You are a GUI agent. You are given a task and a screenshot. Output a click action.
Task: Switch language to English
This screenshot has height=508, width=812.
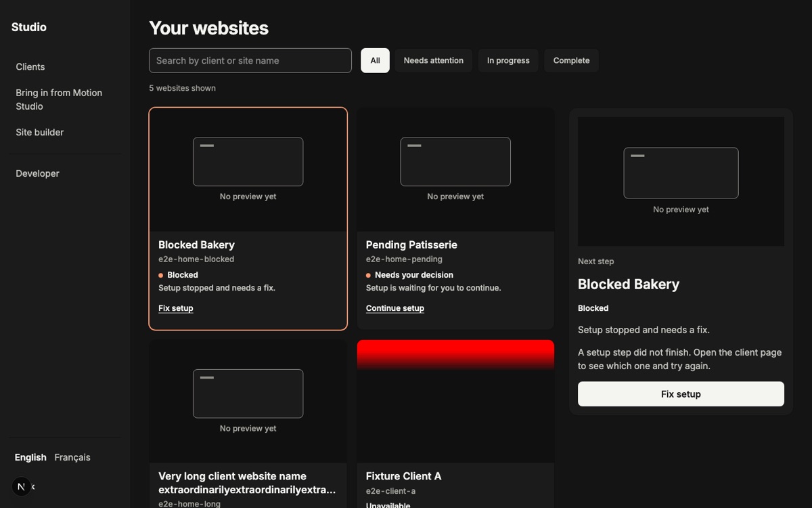pyautogui.click(x=30, y=457)
